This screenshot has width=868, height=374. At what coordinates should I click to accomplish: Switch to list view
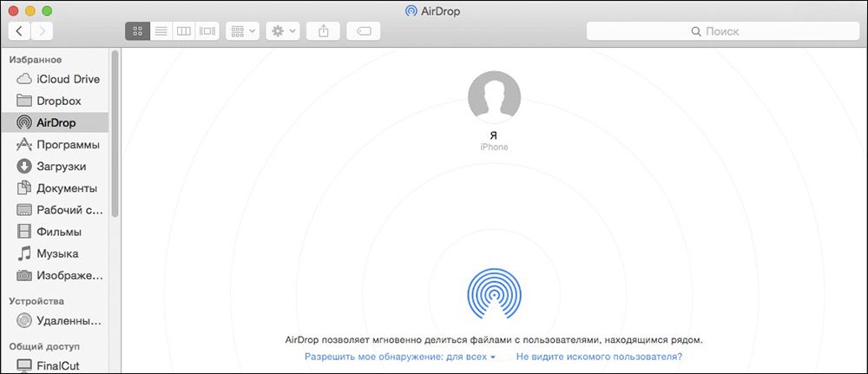[161, 31]
